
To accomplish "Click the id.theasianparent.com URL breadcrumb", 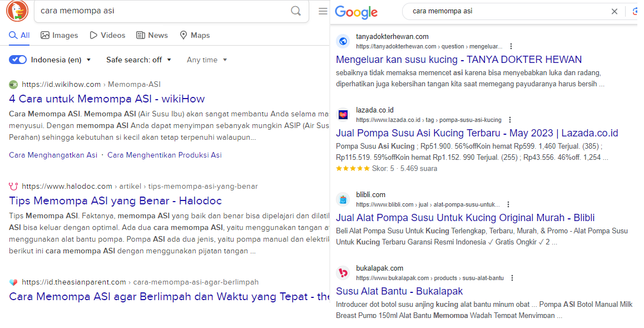I will pos(140,282).
